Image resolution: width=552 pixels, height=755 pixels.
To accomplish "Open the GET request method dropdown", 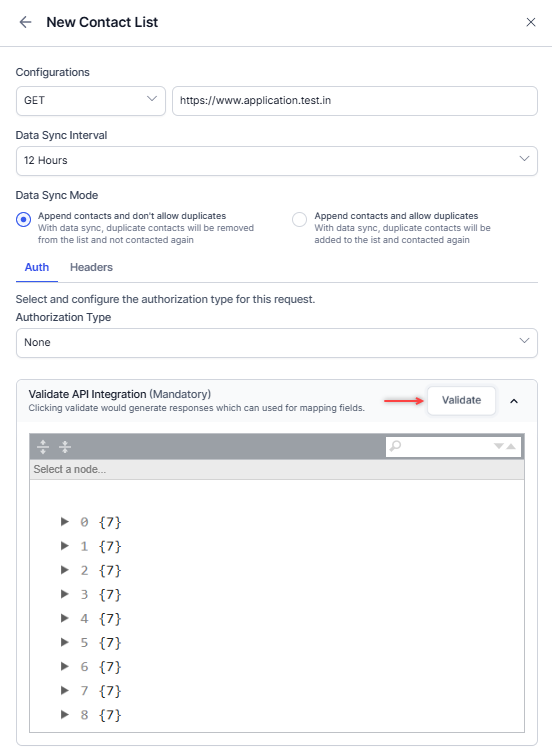I will click(91, 101).
